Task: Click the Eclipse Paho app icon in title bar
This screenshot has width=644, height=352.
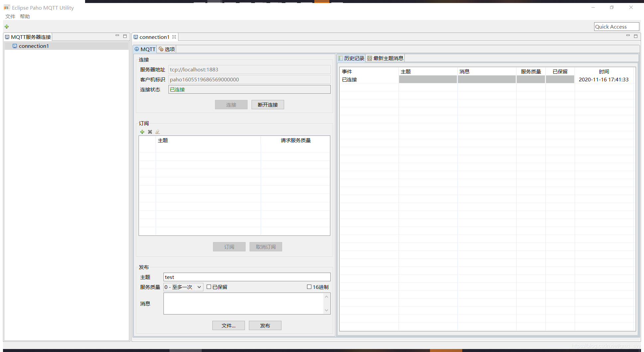Action: click(x=7, y=7)
